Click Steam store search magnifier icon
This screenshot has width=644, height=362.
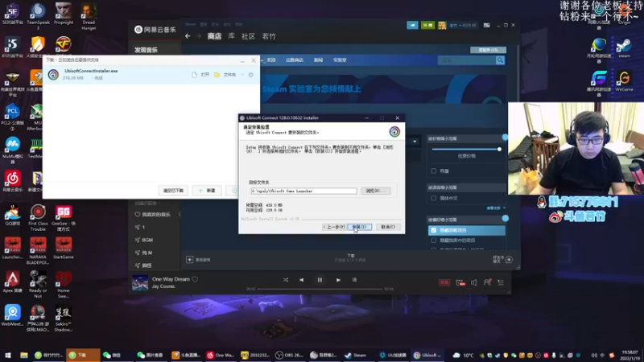pos(500,60)
